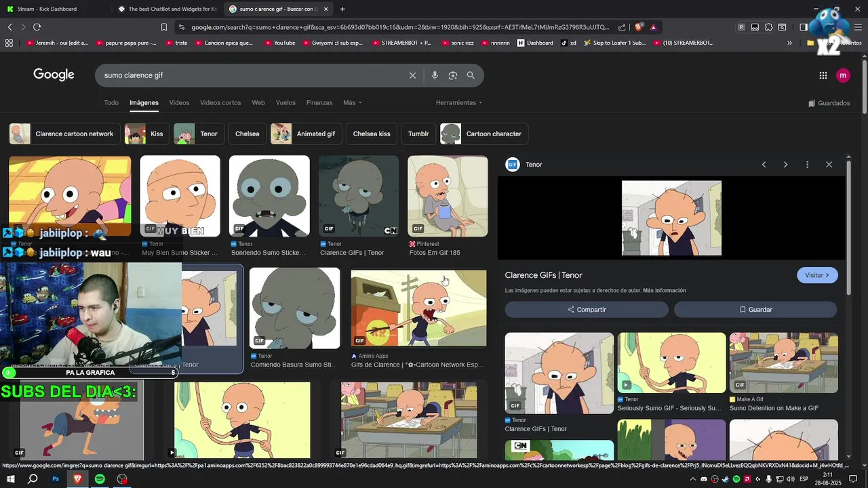868x488 pixels.
Task: Open a new browser tab
Action: click(x=342, y=9)
